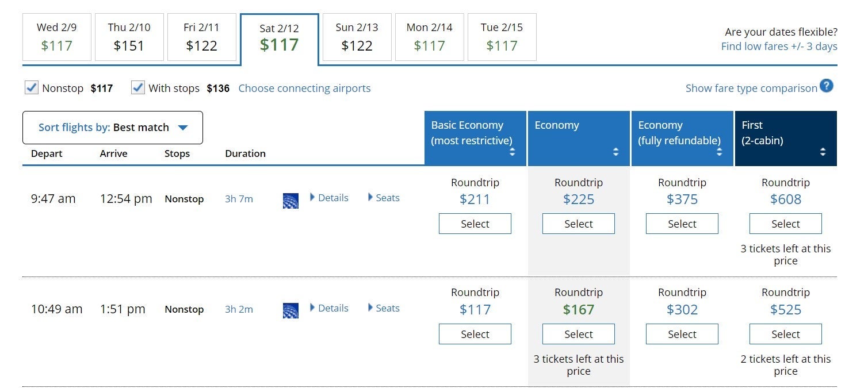The width and height of the screenshot is (868, 388).
Task: Click Choose connecting airports link
Action: [x=304, y=89]
